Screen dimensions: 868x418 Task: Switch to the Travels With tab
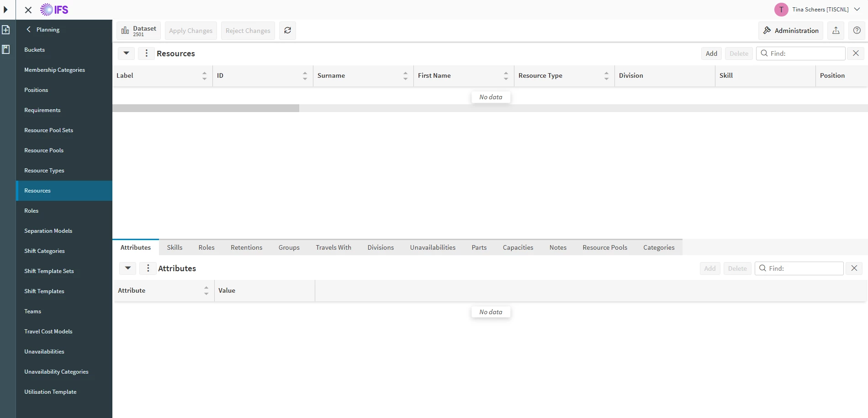click(333, 247)
